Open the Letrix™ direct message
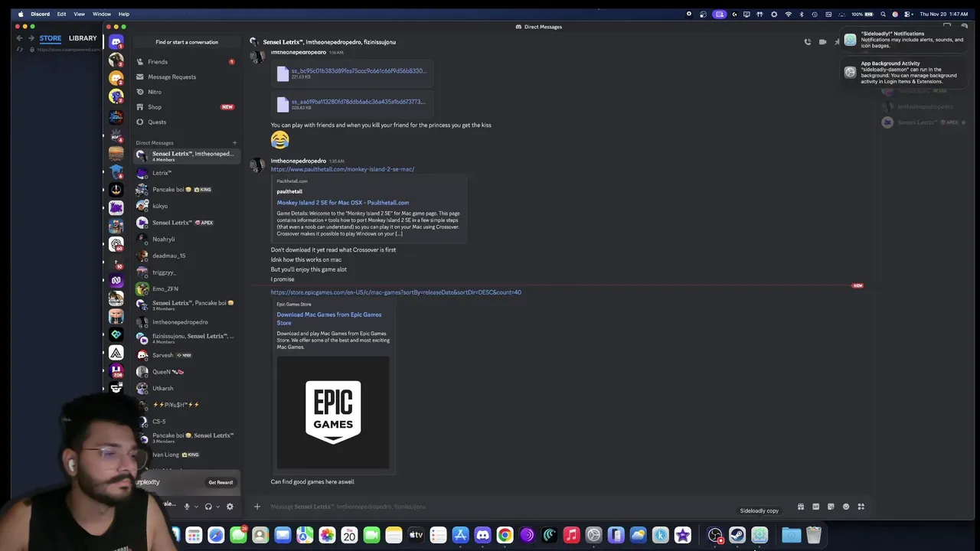 pyautogui.click(x=186, y=173)
